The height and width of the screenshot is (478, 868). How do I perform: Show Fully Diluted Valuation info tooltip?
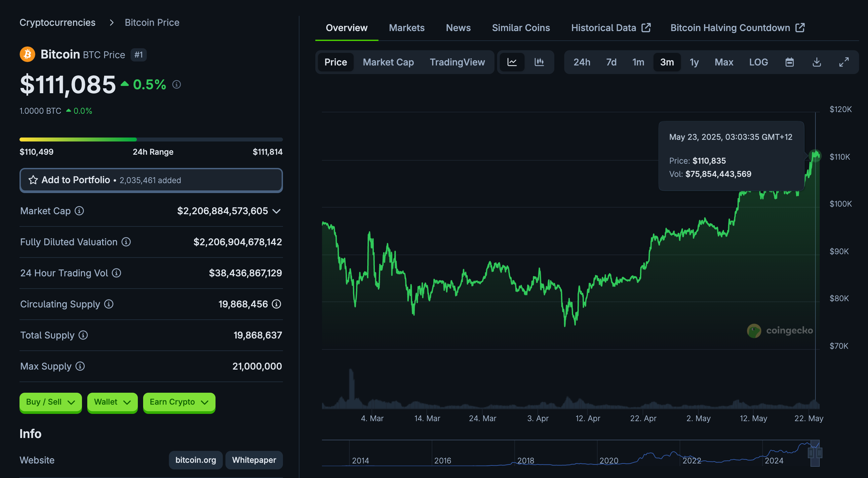tap(126, 242)
